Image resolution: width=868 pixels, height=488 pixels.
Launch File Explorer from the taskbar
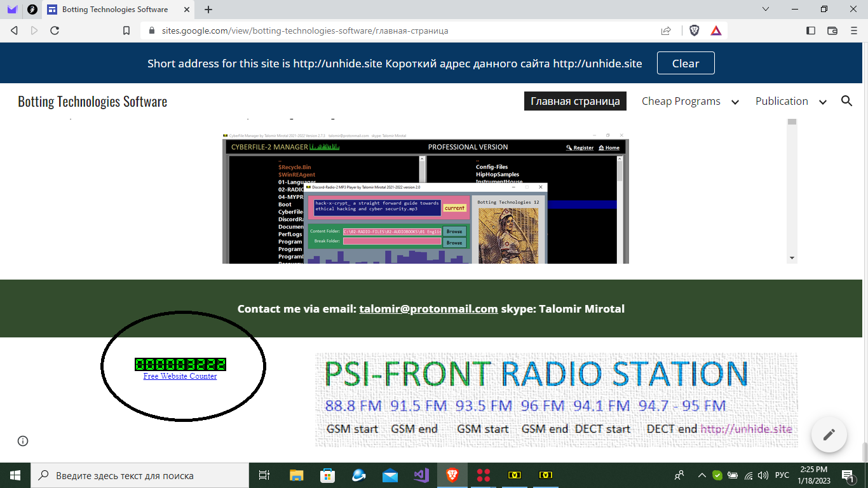click(x=297, y=475)
